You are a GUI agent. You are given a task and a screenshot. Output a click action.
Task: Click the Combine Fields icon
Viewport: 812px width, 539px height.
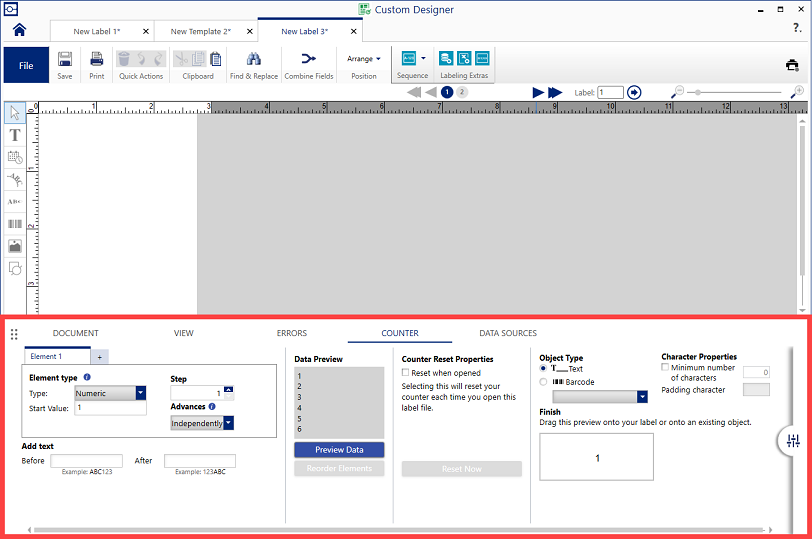pos(309,59)
